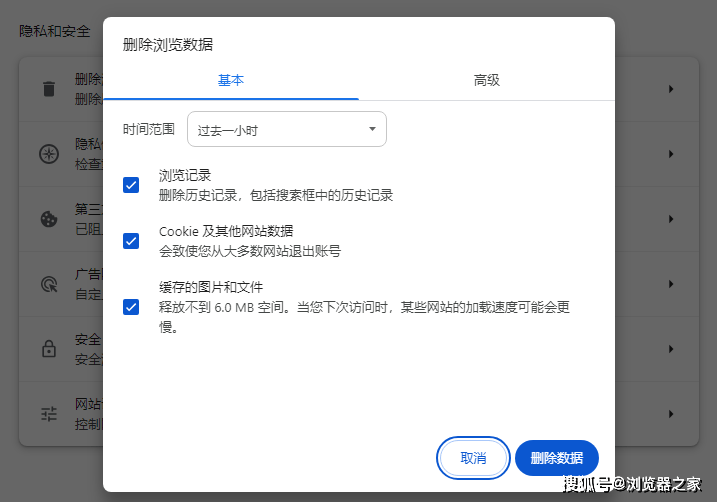Click the third-party cookie icon
This screenshot has height=502, width=717.
click(49, 219)
